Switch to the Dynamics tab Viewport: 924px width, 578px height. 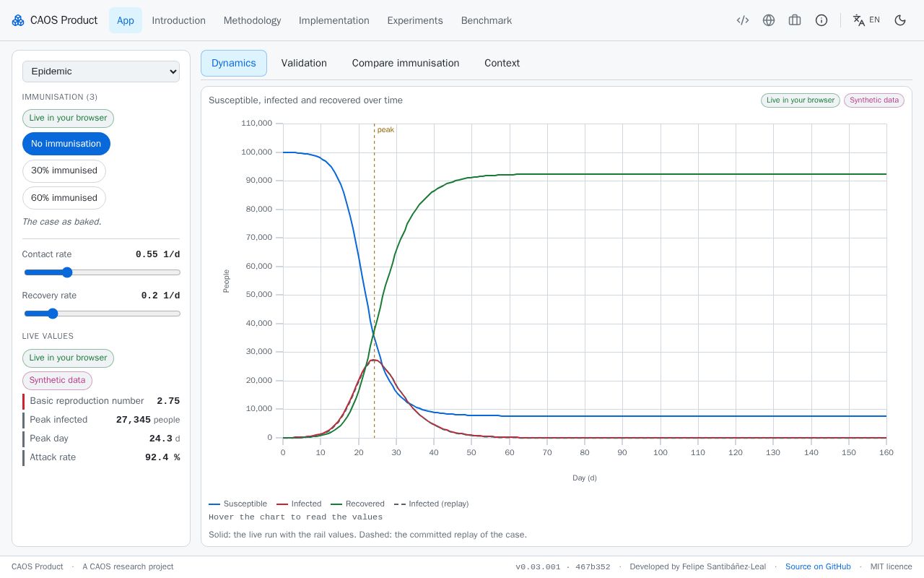click(234, 63)
